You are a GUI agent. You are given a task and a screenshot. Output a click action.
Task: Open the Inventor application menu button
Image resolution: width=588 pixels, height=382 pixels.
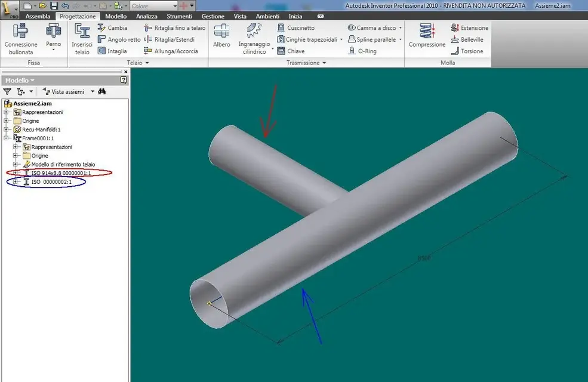click(10, 9)
